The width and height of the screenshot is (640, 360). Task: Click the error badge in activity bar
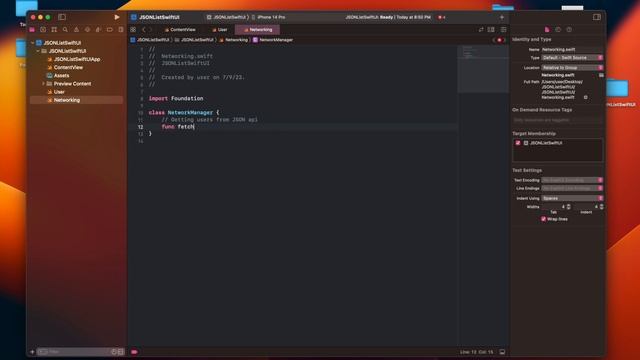pyautogui.click(x=441, y=17)
